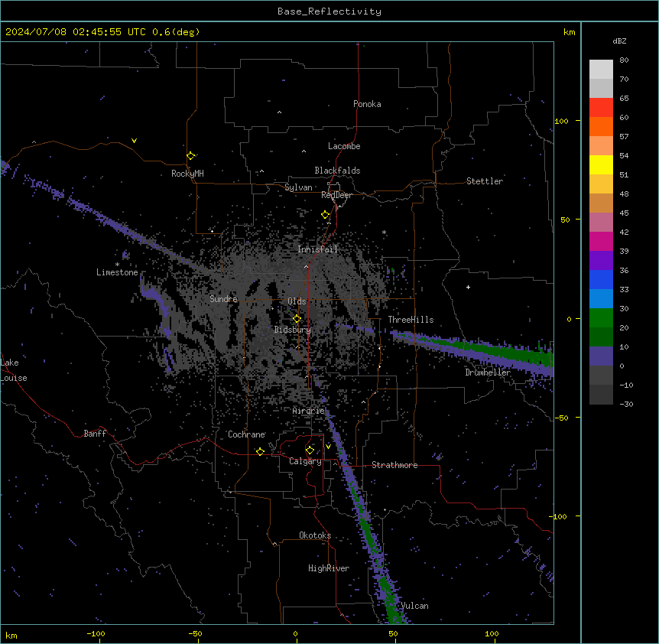Select the white asterisk marker east of Innisfail
Viewport: 659px width, 644px height.
coord(384,232)
